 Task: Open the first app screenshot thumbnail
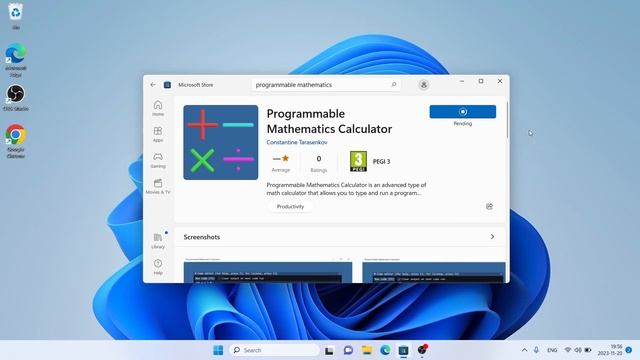click(268, 270)
